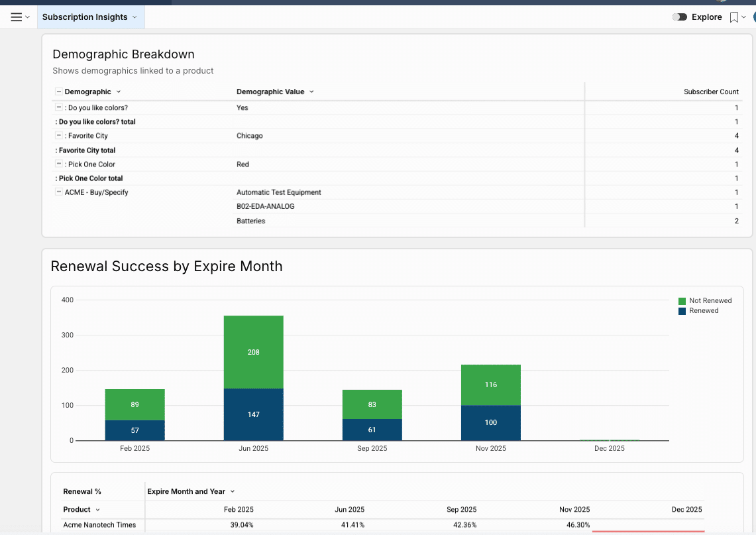The image size is (756, 535).
Task: Toggle the Explore switch
Action: click(679, 17)
